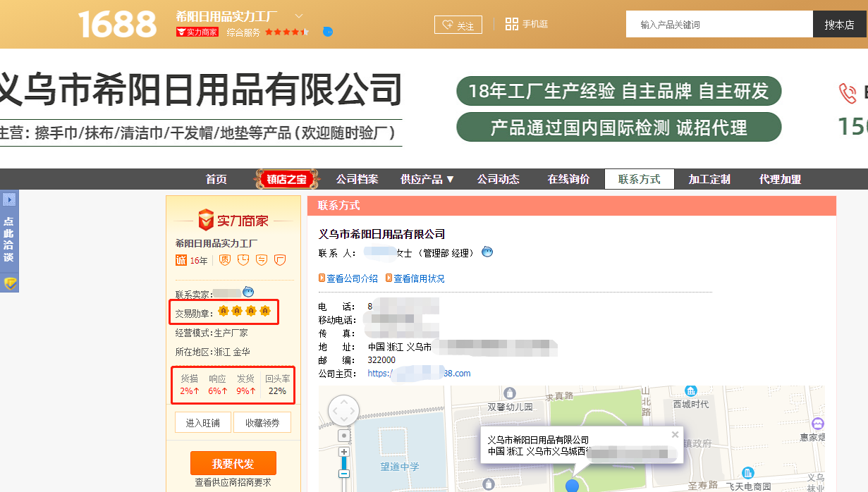The width and height of the screenshot is (868, 492).
Task: Click the 质 quality guarantee badge icon
Action: pyautogui.click(x=225, y=260)
